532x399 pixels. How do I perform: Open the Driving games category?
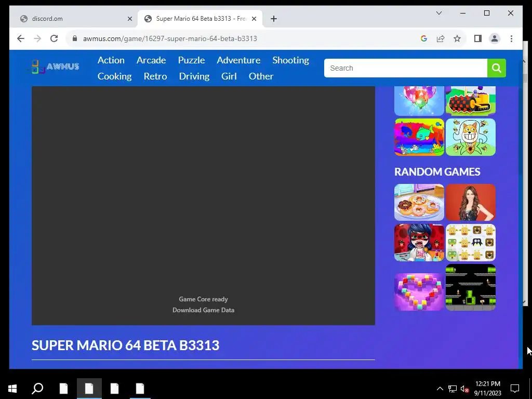[194, 76]
